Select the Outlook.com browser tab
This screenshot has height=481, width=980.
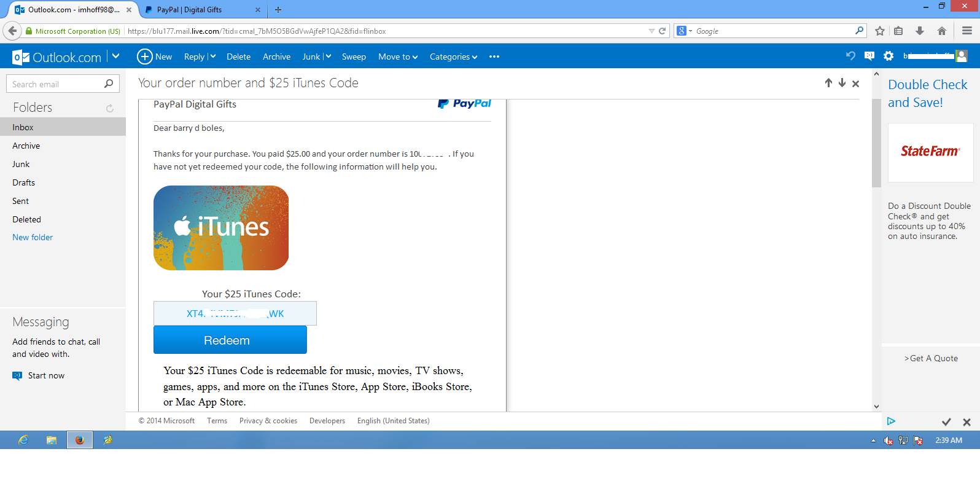72,10
